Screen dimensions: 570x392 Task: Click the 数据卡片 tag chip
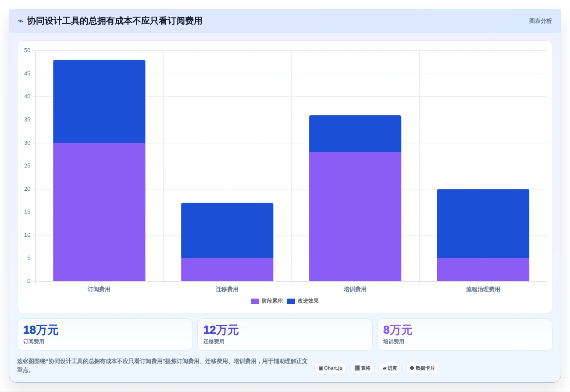pos(422,368)
